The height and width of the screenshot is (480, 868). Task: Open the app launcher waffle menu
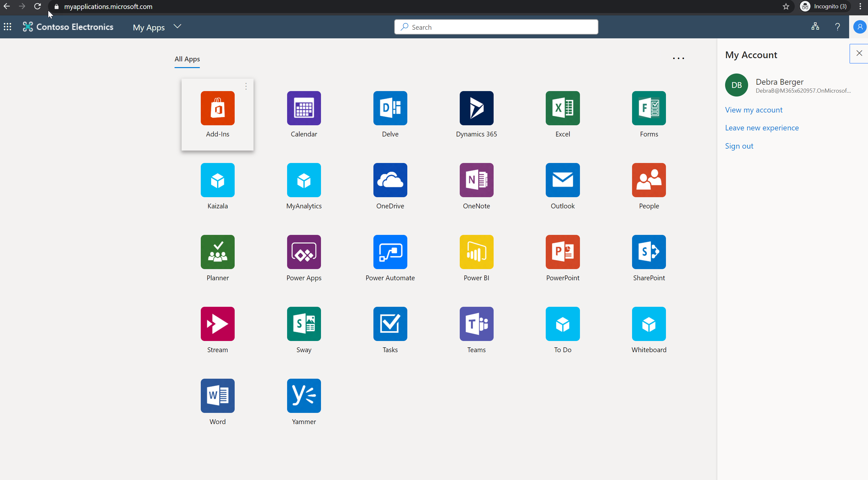pyautogui.click(x=7, y=27)
